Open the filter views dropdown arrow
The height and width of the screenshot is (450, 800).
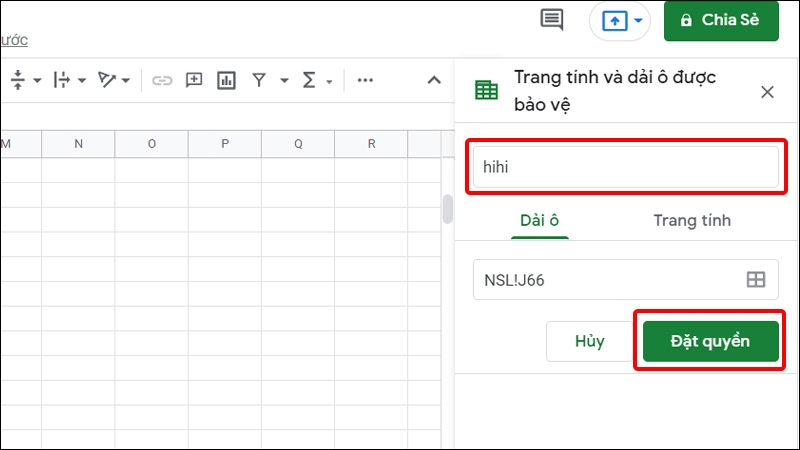click(284, 80)
